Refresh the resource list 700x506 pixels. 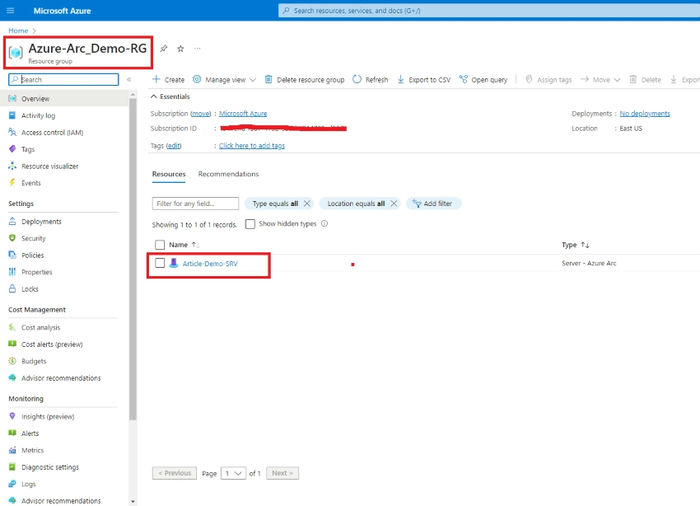coord(370,79)
